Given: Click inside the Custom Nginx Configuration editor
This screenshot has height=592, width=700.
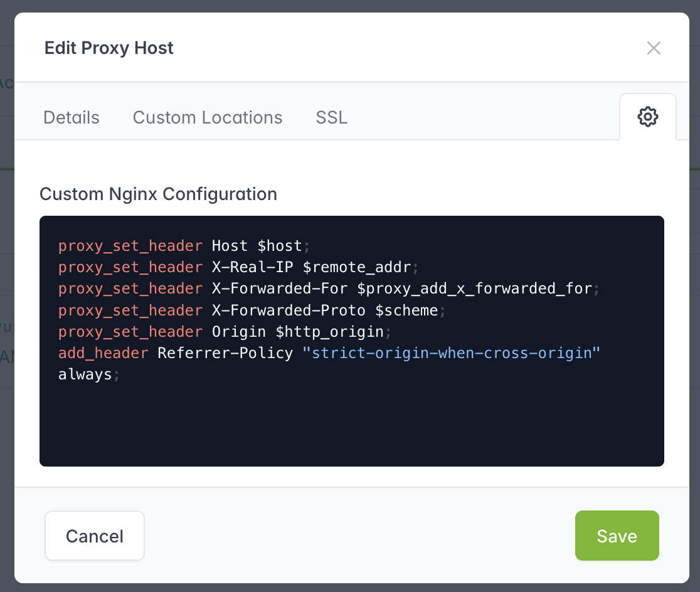Looking at the screenshot, I should click(352, 341).
